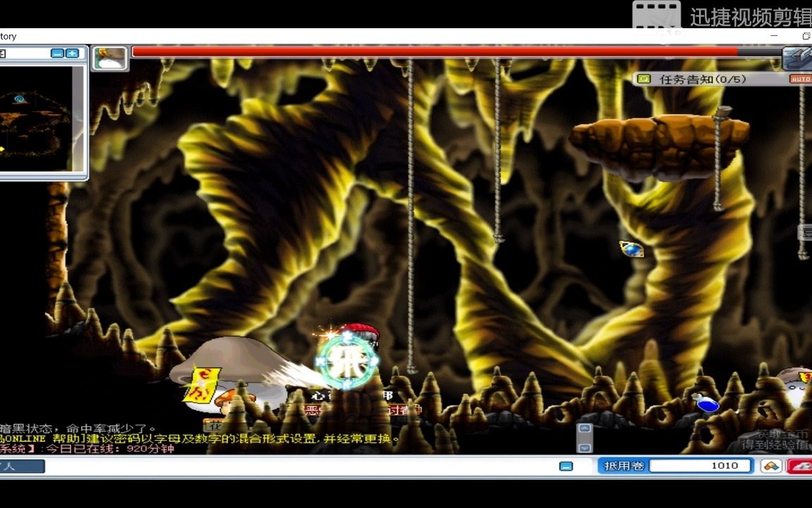Pick up the blue potion drop
Viewport: 812px width, 508px height.
coord(706,402)
